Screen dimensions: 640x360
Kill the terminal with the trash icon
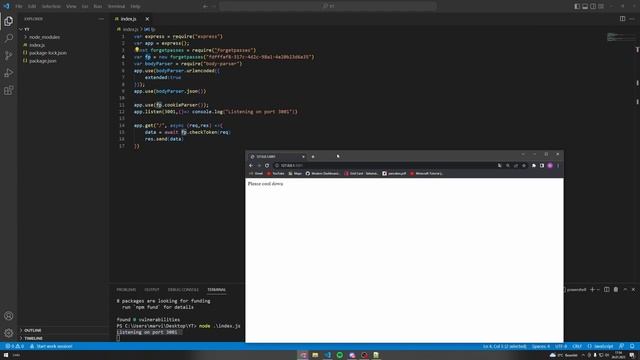(616, 289)
